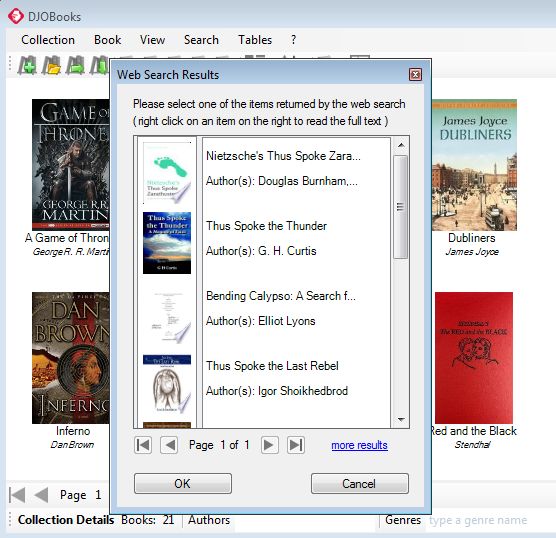Open the Book menu
Screen dimensions: 556x538
pyautogui.click(x=107, y=40)
